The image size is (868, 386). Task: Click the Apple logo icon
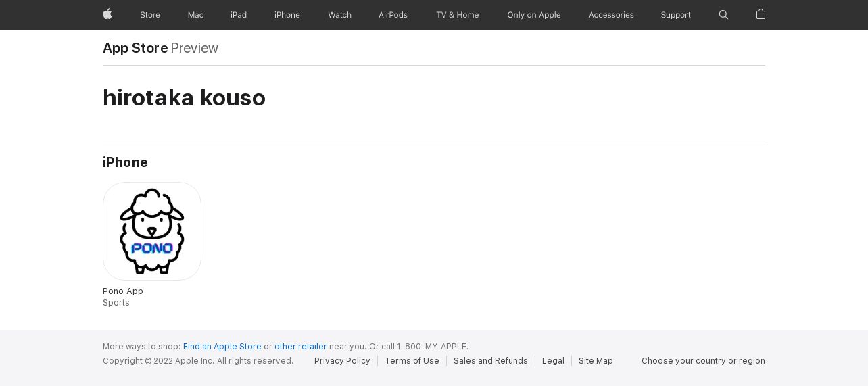click(107, 14)
